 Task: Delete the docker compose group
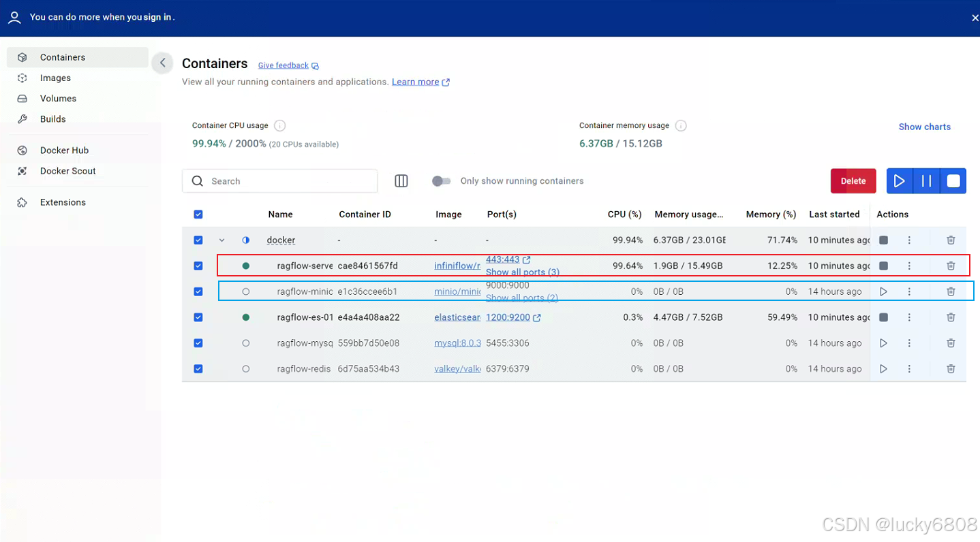tap(951, 240)
